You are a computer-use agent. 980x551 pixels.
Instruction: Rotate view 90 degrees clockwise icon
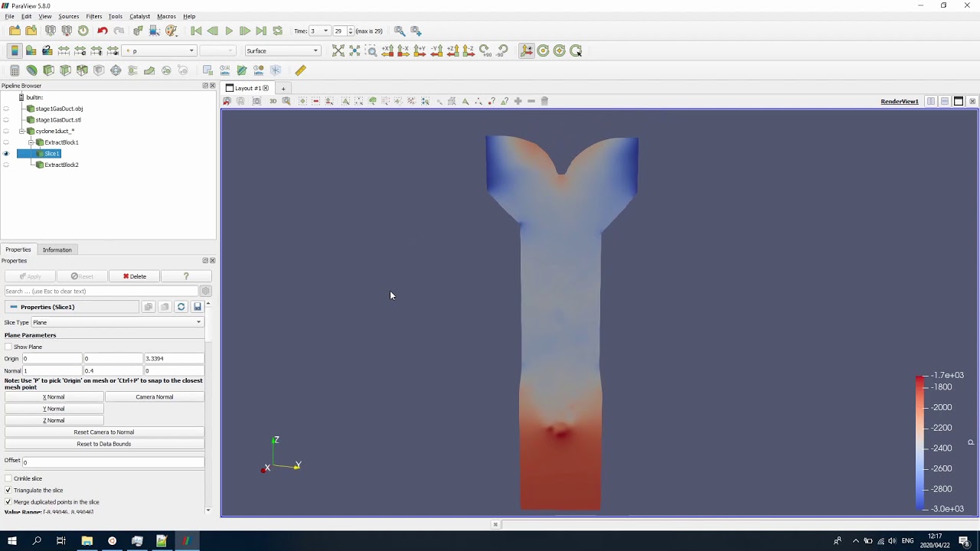pos(485,51)
